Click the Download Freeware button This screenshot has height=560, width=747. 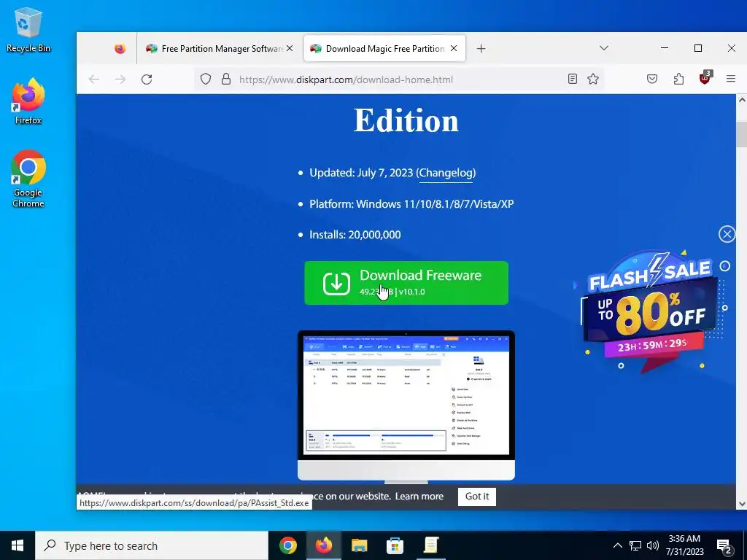tap(406, 283)
